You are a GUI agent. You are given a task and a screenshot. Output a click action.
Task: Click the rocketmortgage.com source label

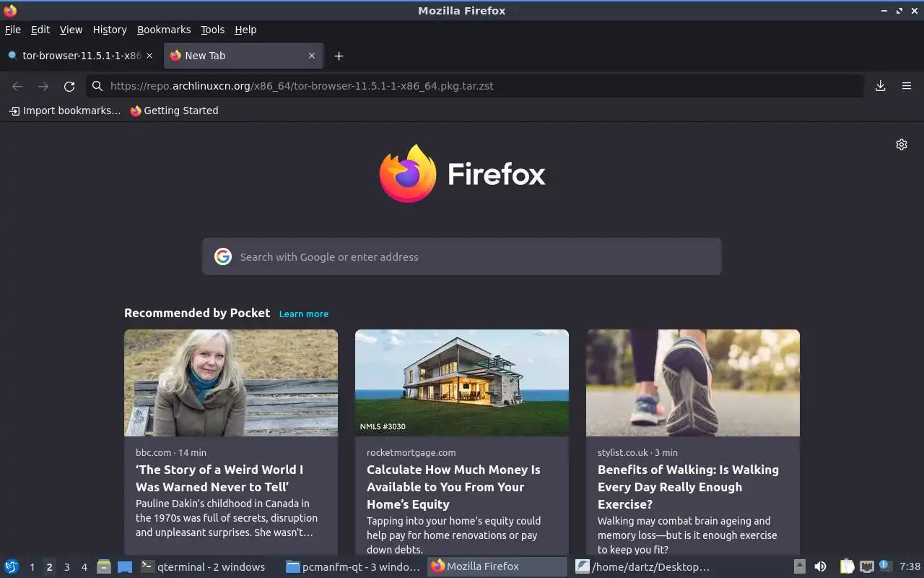411,452
